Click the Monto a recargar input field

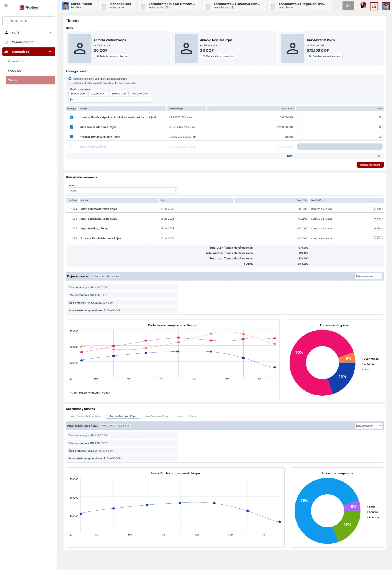tap(111, 99)
